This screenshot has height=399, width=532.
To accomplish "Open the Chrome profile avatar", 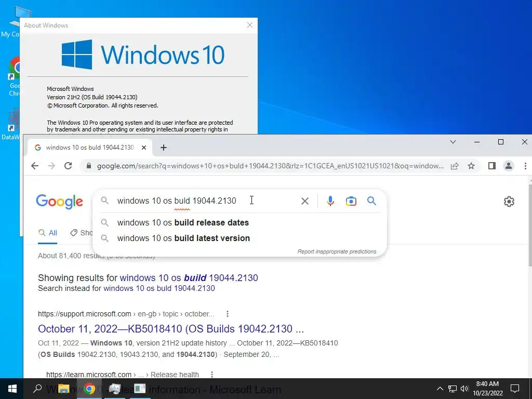I will click(509, 166).
